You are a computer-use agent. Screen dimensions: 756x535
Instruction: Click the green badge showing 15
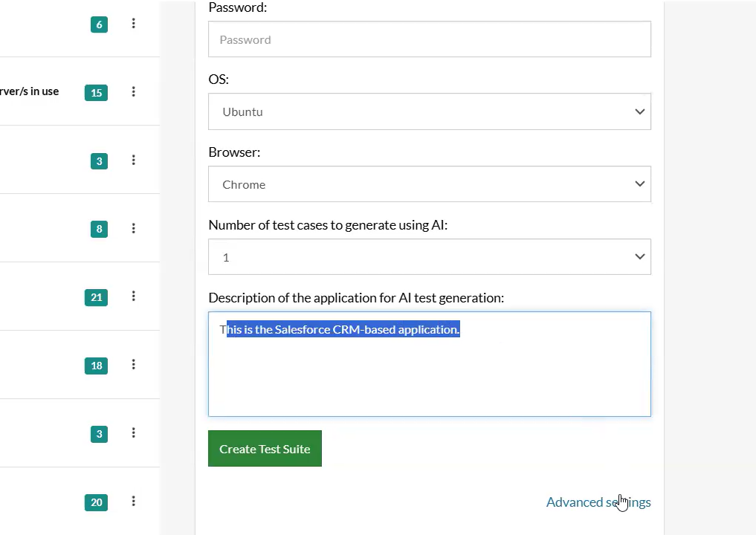coord(96,93)
